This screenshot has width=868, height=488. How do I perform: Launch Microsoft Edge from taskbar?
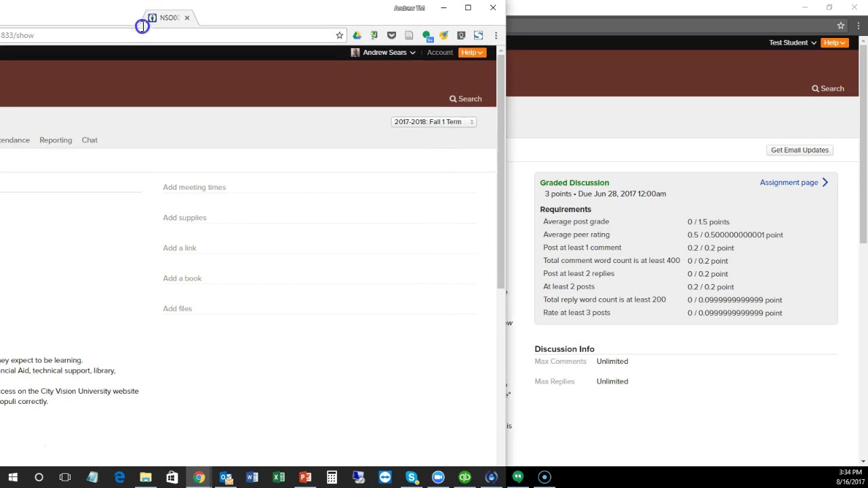coord(119,477)
